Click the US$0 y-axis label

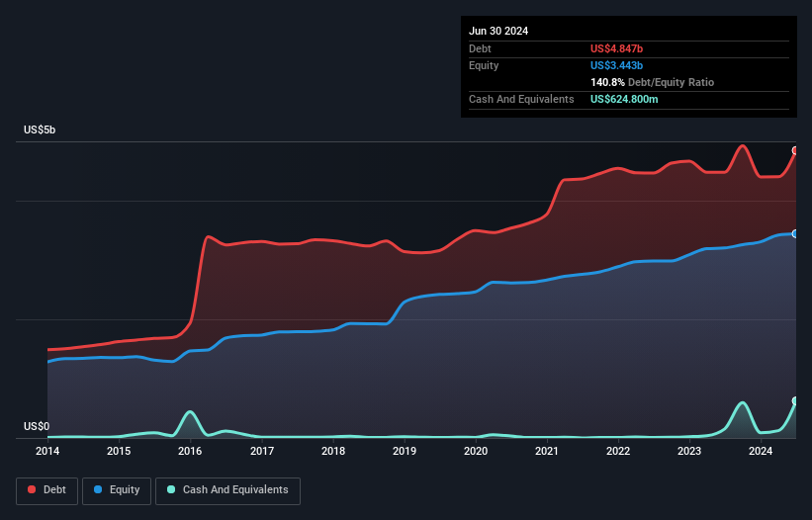coord(37,426)
